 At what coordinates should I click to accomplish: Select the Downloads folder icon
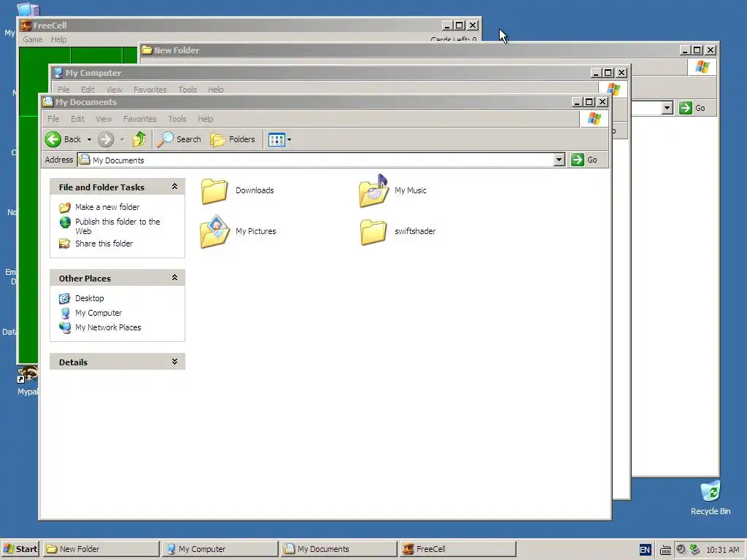[214, 191]
